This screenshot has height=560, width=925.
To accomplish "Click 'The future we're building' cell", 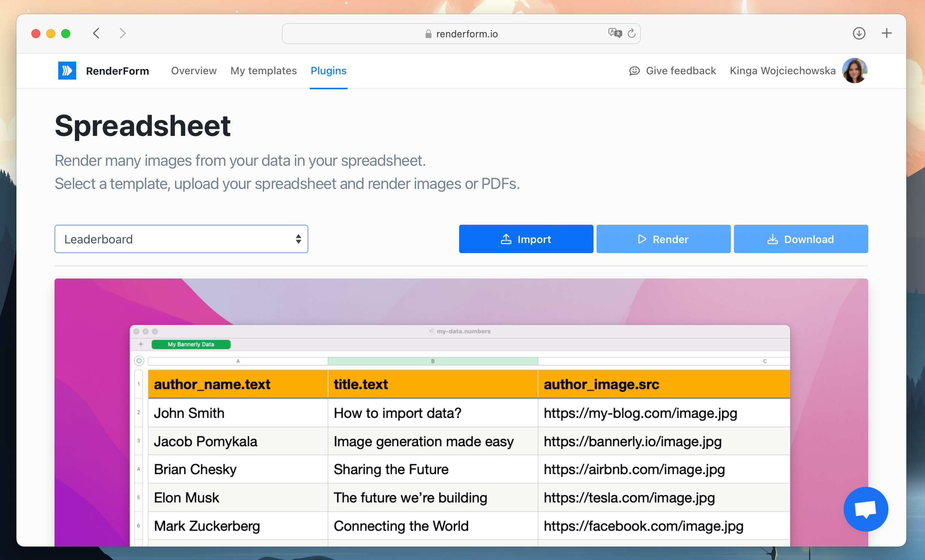I will pyautogui.click(x=433, y=497).
